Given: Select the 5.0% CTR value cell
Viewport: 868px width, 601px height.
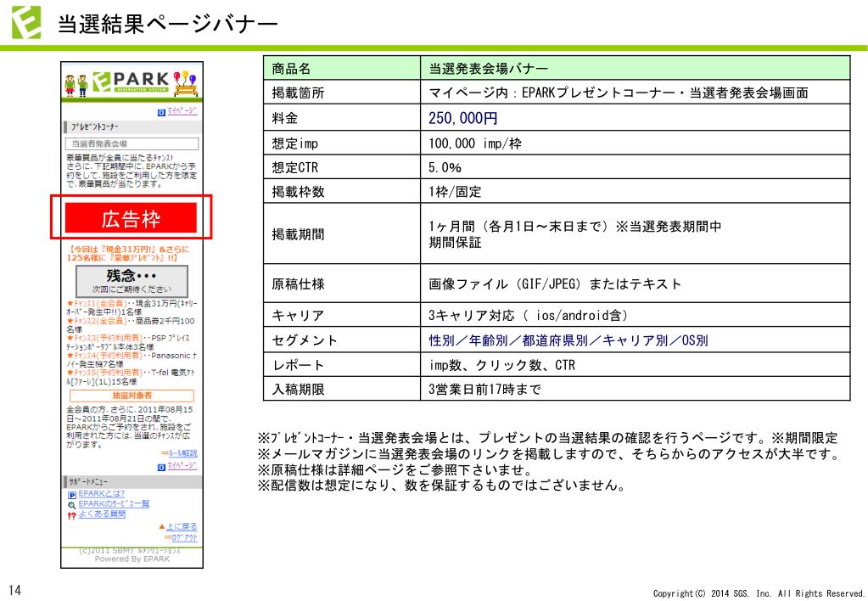Looking at the screenshot, I should coord(635,166).
